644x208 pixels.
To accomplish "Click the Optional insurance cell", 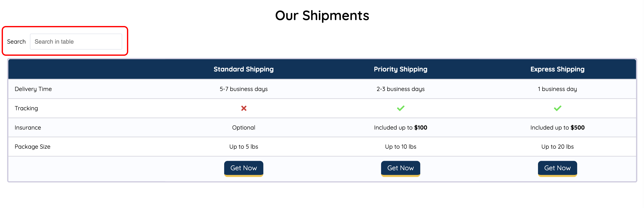I will [243, 127].
